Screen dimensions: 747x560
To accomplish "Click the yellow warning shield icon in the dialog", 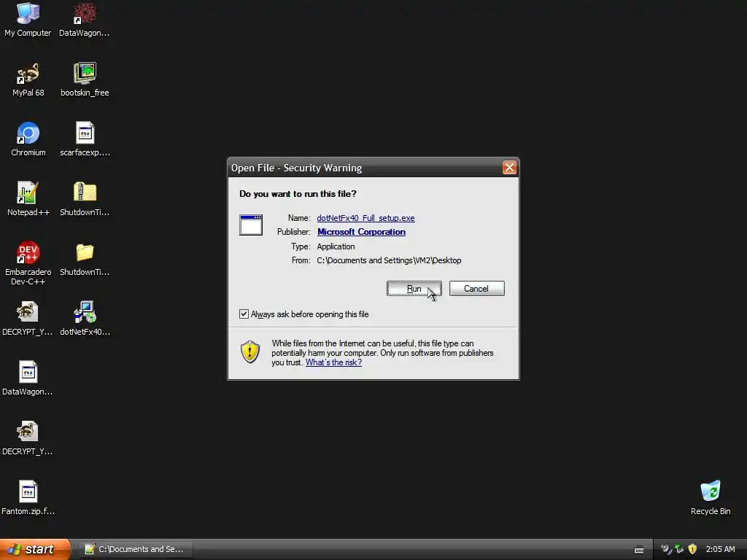I will click(250, 352).
